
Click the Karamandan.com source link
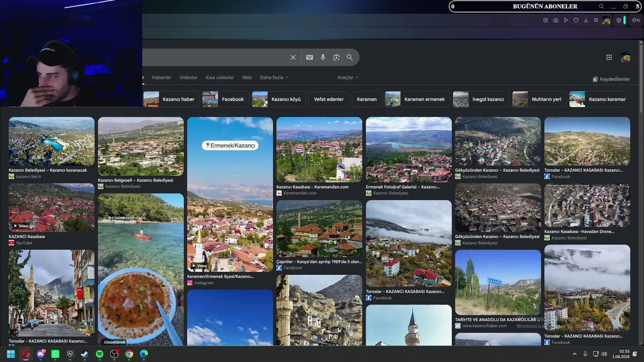point(300,193)
